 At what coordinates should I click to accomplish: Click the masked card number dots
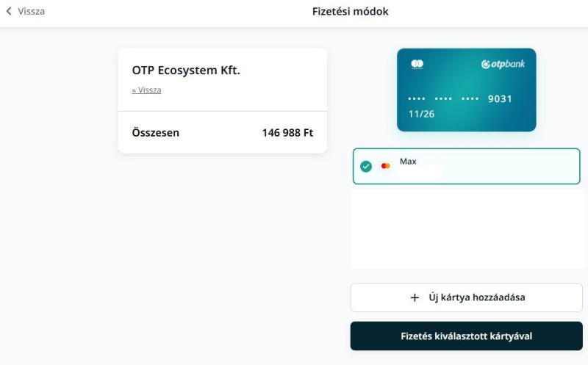[443, 98]
